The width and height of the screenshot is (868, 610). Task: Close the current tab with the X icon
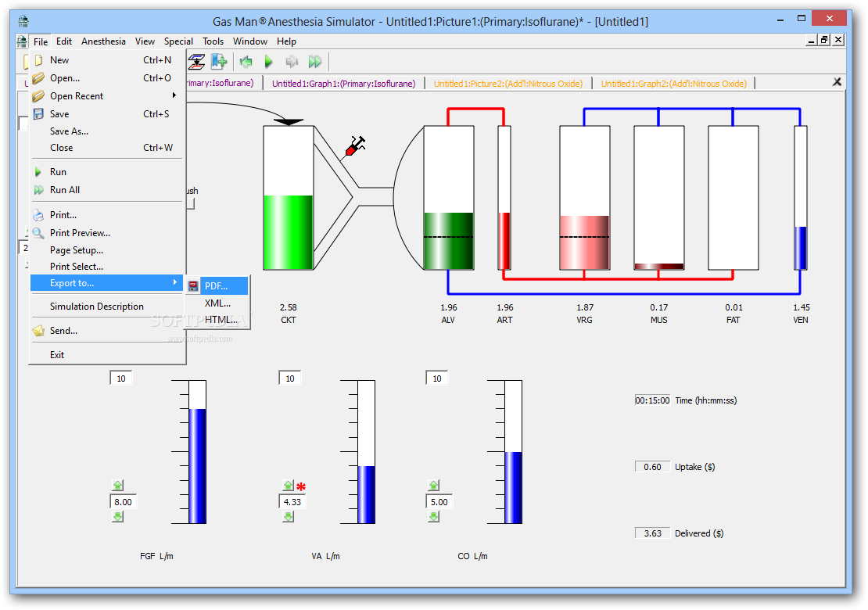(837, 82)
